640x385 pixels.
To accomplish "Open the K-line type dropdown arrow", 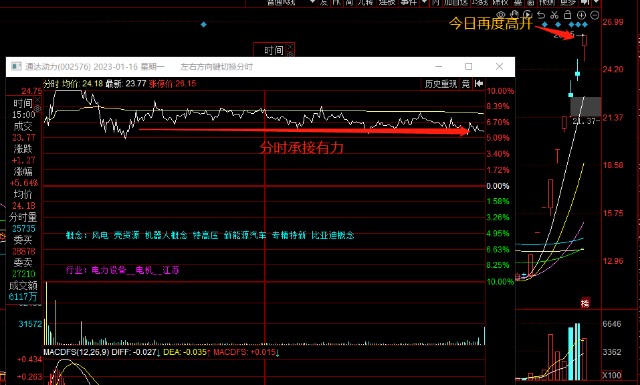I will (313, 2).
